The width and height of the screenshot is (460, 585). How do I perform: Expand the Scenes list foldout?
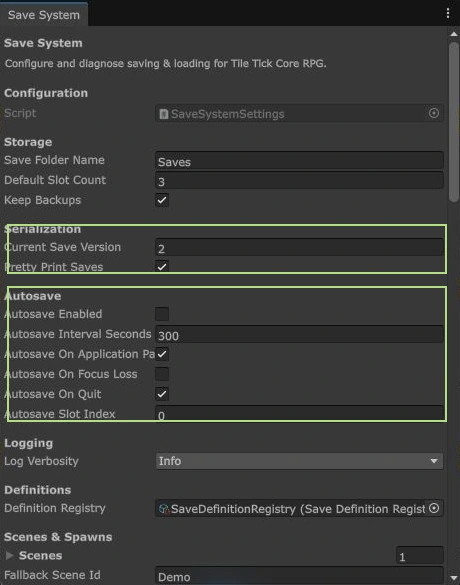(x=9, y=556)
